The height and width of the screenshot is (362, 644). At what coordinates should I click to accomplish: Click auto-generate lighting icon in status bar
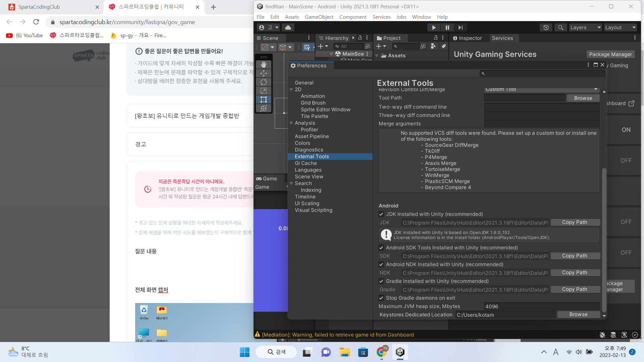(x=624, y=335)
